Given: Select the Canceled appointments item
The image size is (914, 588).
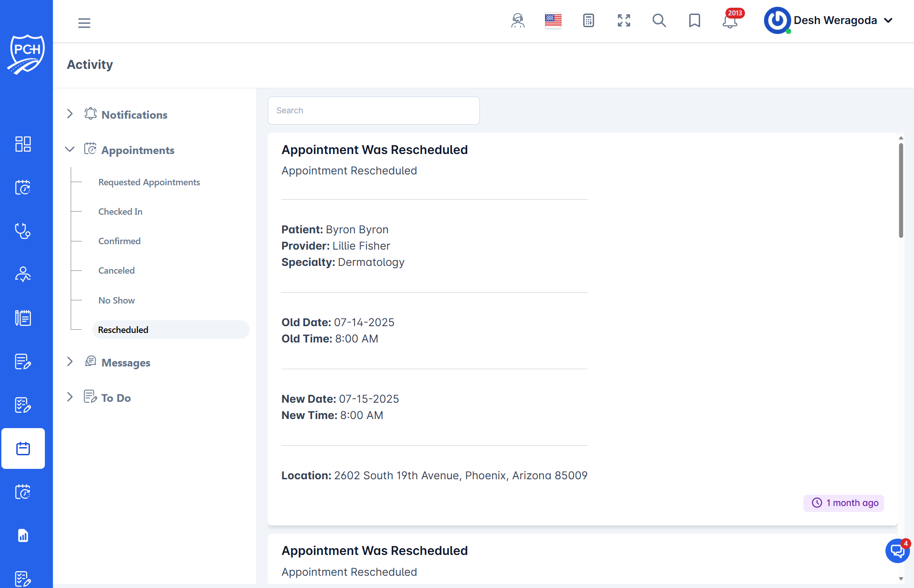Looking at the screenshot, I should coord(116,270).
